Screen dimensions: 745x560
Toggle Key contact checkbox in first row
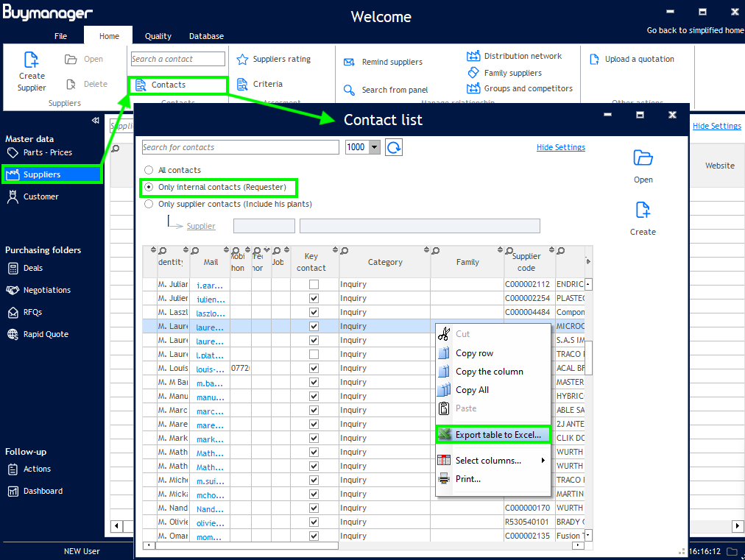(x=314, y=284)
